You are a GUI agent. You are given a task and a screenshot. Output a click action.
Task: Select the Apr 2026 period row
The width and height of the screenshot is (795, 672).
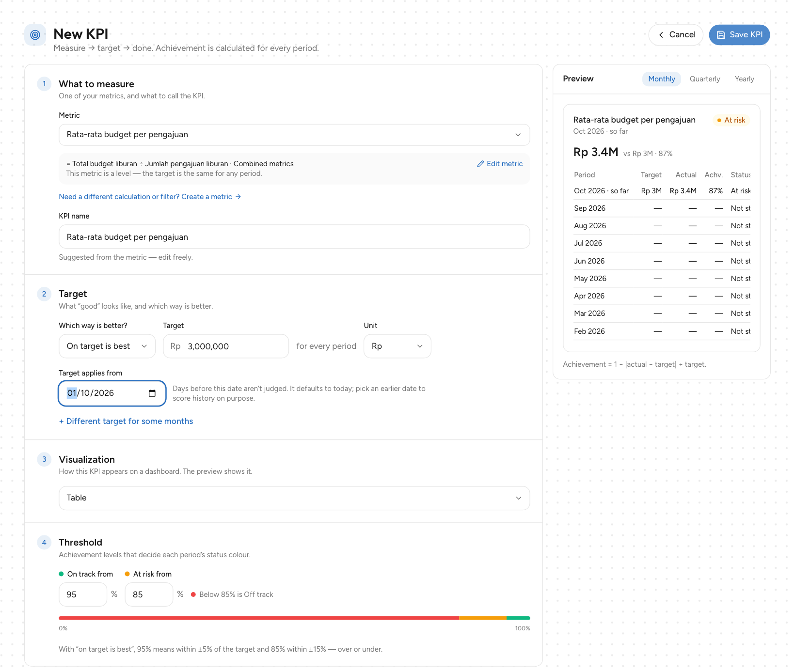[x=662, y=296]
